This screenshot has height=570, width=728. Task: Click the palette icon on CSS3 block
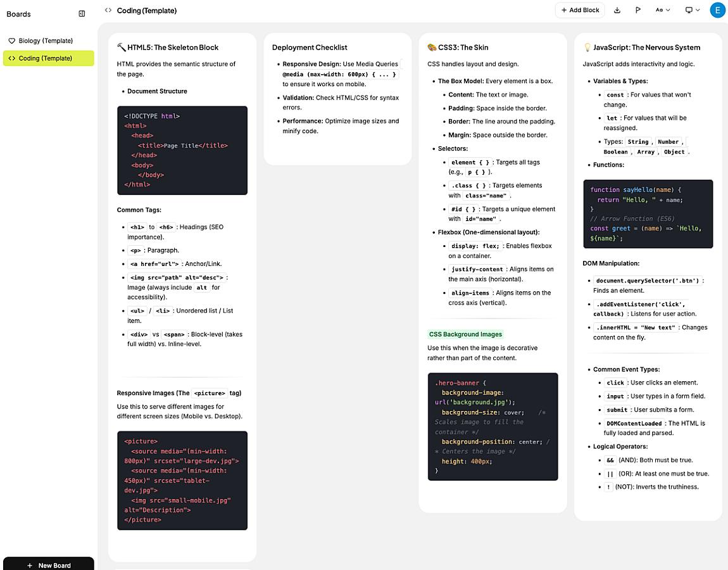click(x=432, y=47)
